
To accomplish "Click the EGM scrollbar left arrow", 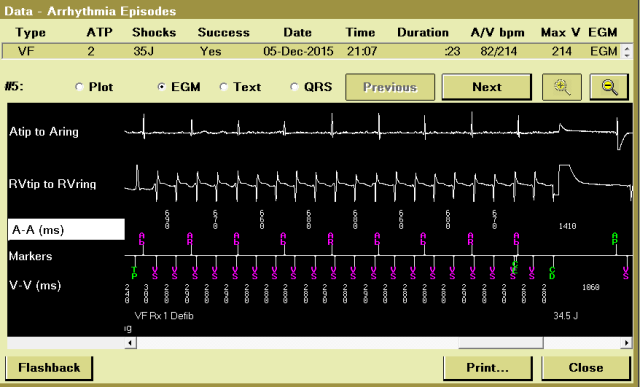I will pyautogui.click(x=130, y=343).
